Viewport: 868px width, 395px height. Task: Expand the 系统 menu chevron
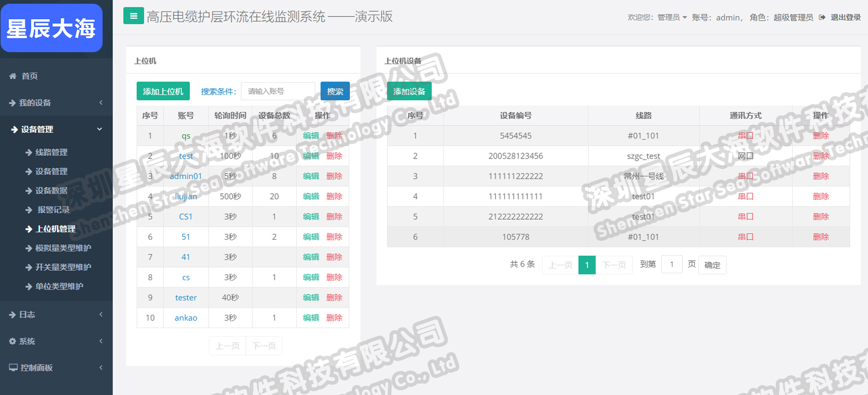click(x=100, y=341)
